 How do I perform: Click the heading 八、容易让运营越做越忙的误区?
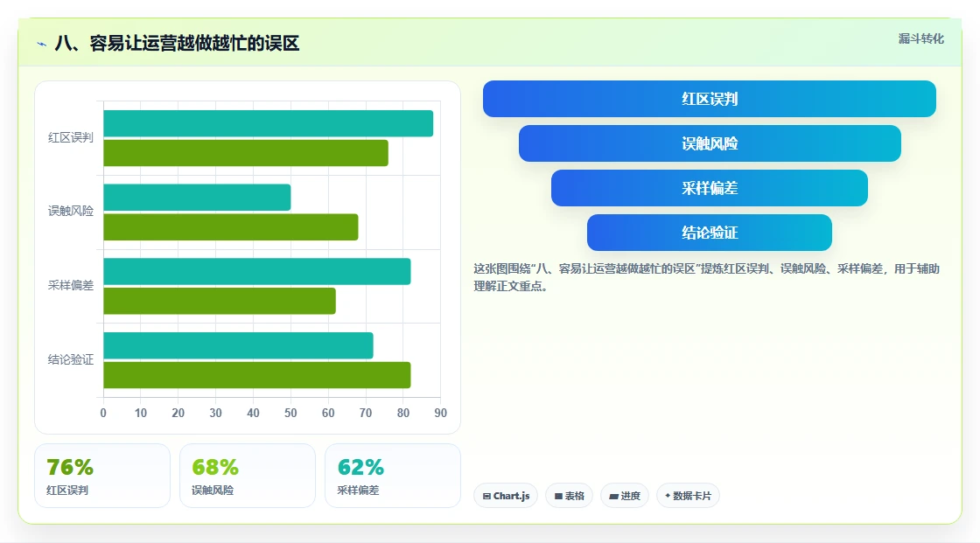(x=177, y=43)
